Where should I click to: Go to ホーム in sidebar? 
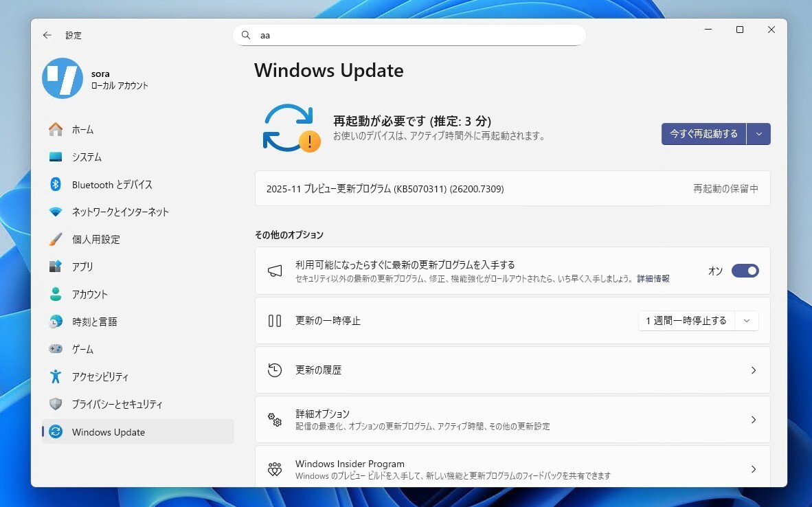pos(138,129)
